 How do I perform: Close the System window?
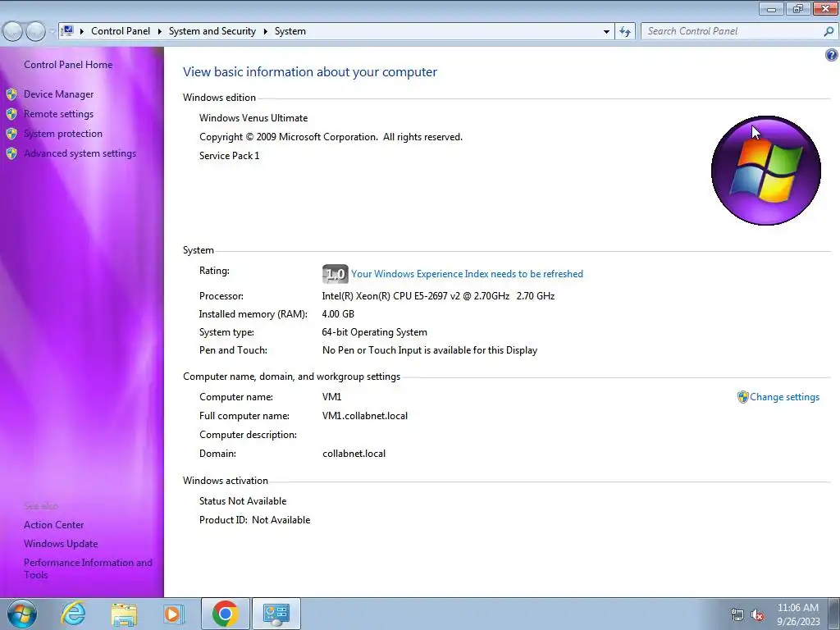click(825, 8)
